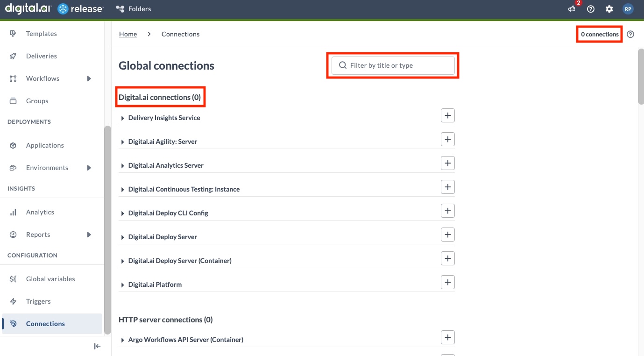The width and height of the screenshot is (644, 356).
Task: Select Global variables in the sidebar
Action: [50, 278]
